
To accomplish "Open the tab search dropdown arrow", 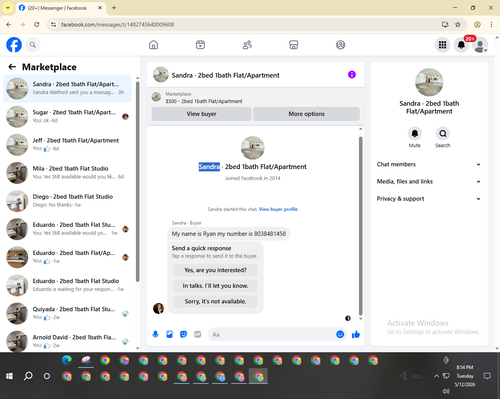I will (x=8, y=8).
